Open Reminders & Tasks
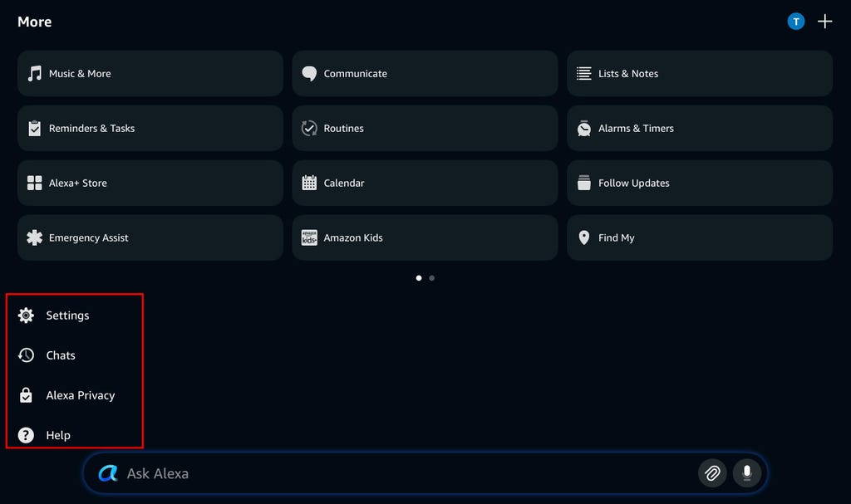The width and height of the screenshot is (851, 504). (150, 129)
